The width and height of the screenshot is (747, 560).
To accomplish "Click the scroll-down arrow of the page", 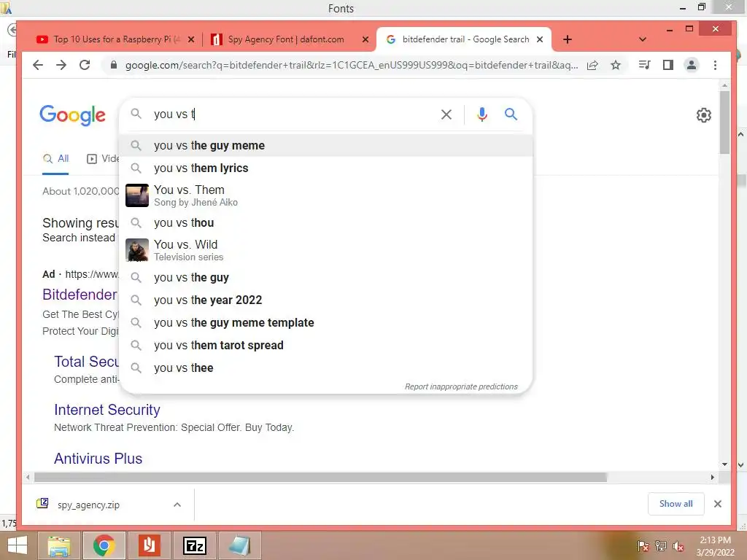I will 724,464.
